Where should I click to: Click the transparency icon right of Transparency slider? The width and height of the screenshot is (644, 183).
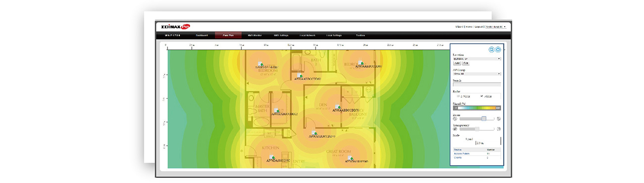pyautogui.click(x=499, y=129)
